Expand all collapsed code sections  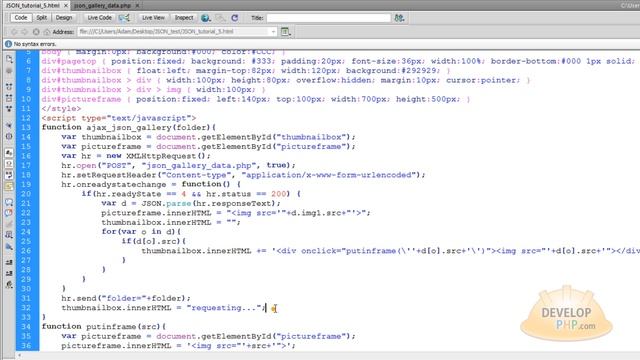coord(9,109)
